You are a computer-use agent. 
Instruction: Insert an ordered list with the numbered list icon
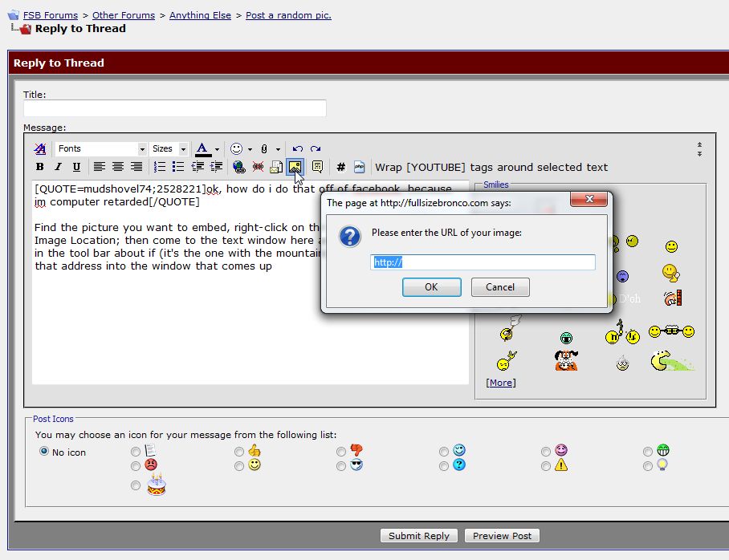click(x=160, y=167)
